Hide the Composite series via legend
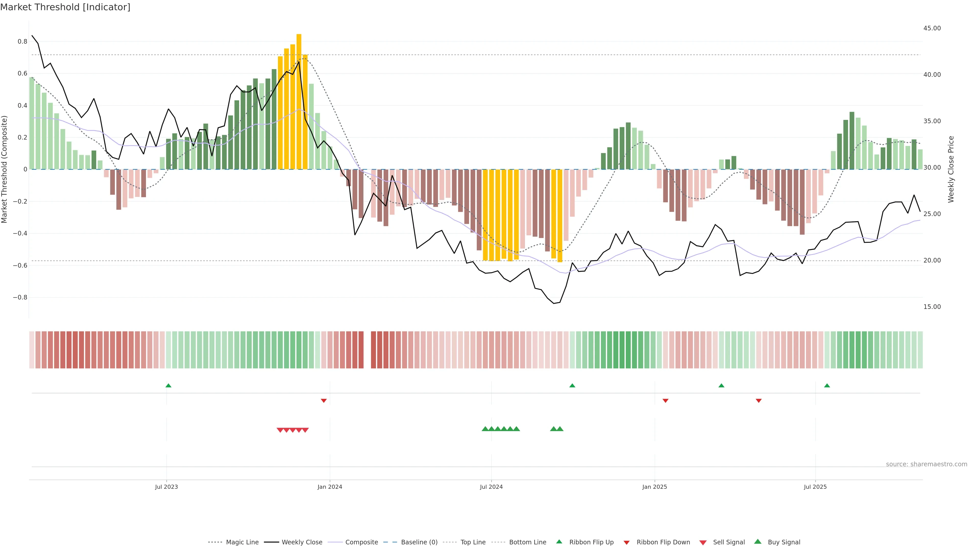Screen dimensions: 980x551 click(361, 542)
